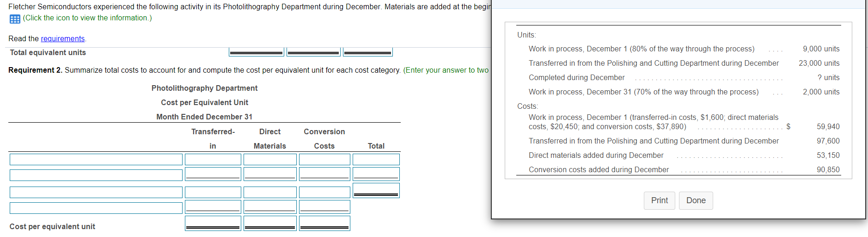This screenshot has width=868, height=237.
Task: Click Cost per equivalent unit Transferred-in field
Action: 213,223
